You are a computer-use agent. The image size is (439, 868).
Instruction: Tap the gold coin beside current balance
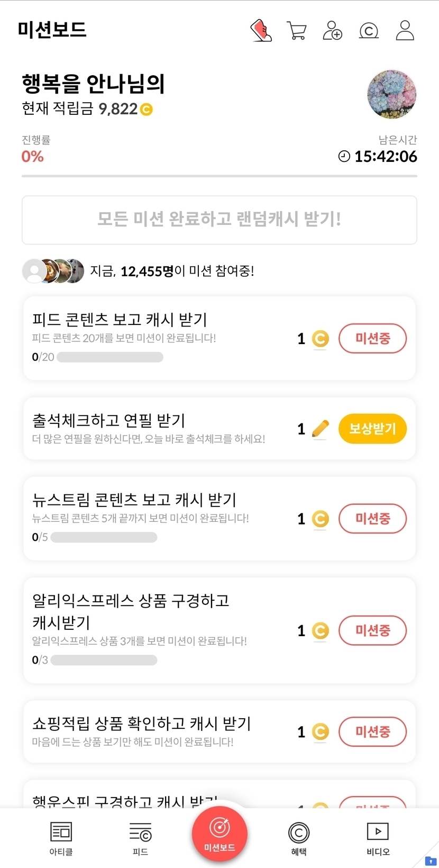pyautogui.click(x=146, y=110)
